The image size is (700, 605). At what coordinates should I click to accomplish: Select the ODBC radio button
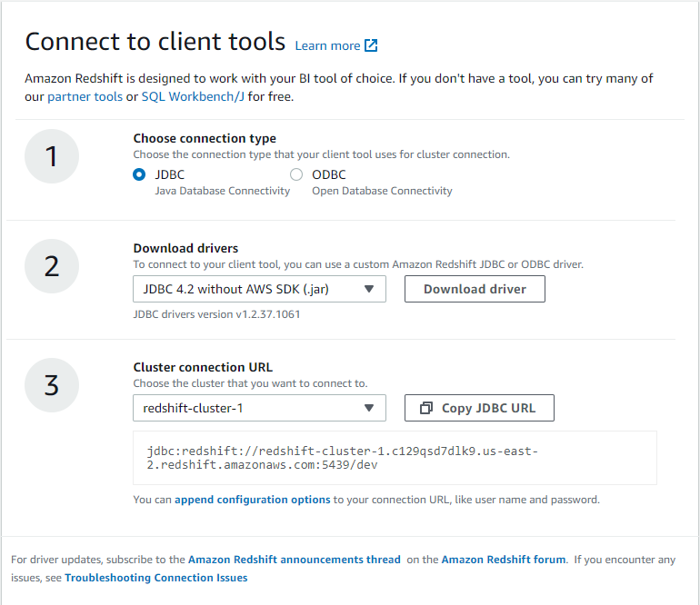tap(296, 174)
